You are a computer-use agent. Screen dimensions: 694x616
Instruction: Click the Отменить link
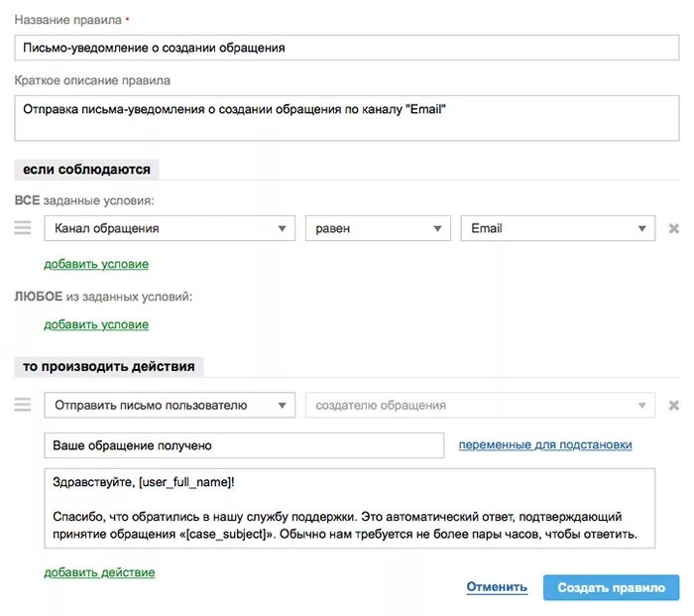tap(497, 587)
